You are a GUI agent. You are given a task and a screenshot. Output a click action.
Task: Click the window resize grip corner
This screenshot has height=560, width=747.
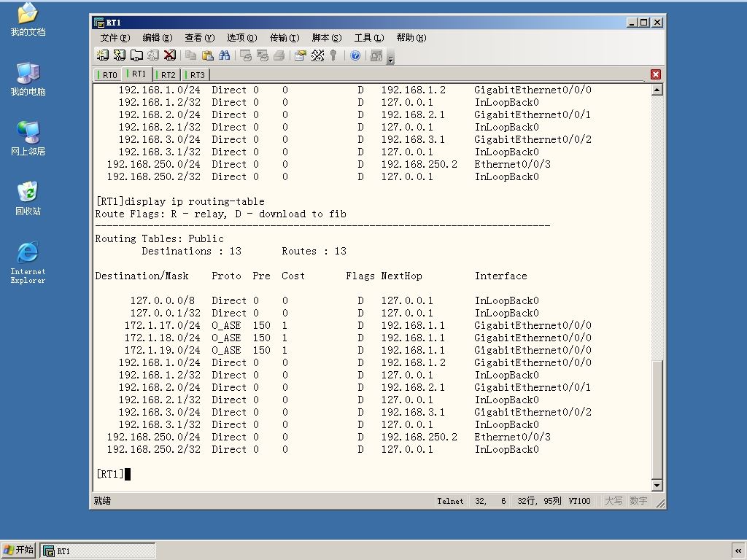pyautogui.click(x=659, y=502)
